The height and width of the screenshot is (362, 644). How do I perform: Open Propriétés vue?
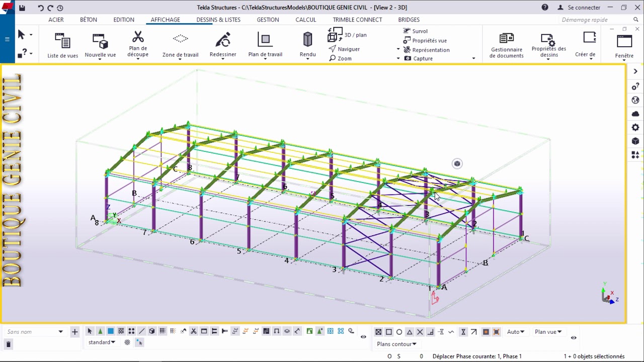click(425, 41)
